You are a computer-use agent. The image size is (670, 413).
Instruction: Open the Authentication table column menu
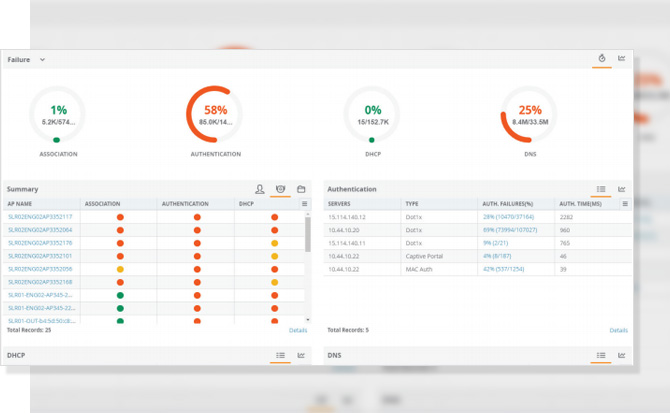[x=625, y=203]
